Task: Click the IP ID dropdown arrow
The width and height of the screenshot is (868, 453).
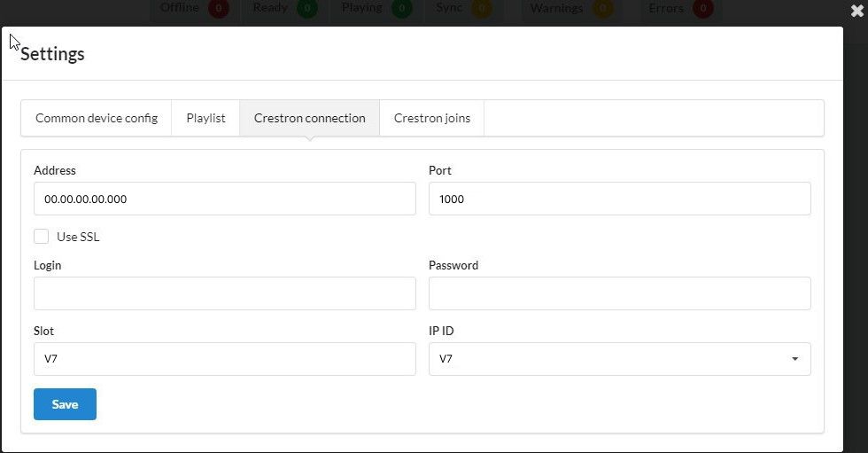Action: (x=795, y=359)
